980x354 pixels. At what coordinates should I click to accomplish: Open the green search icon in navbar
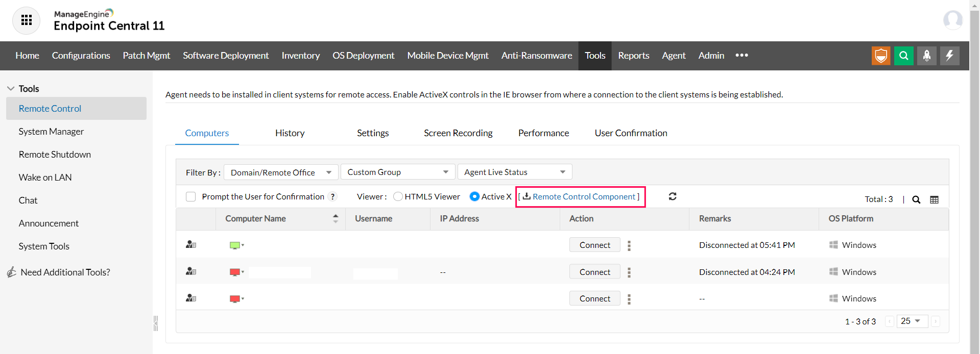coord(903,56)
